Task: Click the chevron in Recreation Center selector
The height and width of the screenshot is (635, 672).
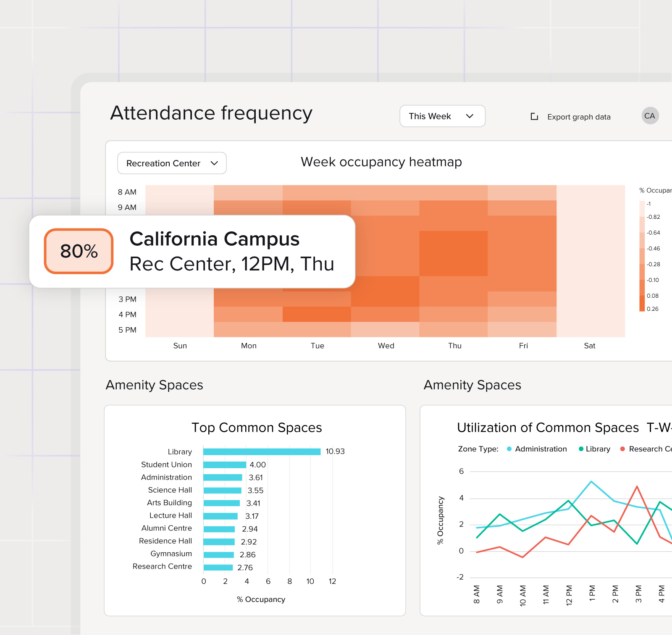Action: [x=214, y=163]
